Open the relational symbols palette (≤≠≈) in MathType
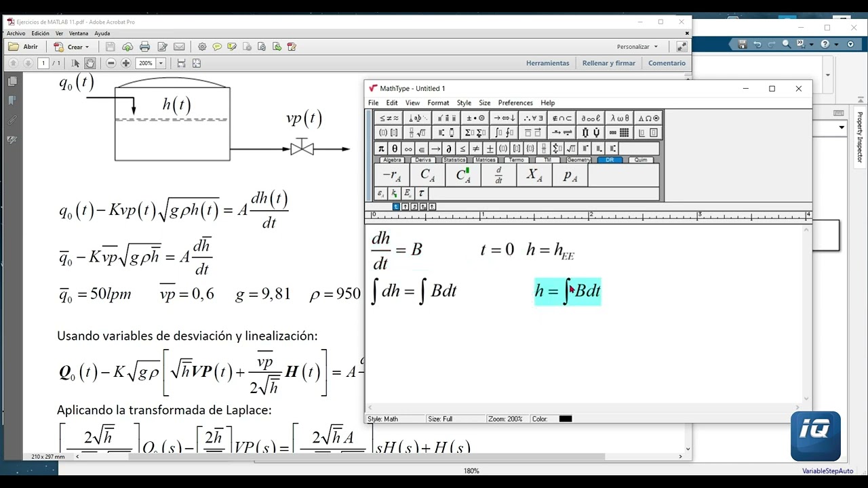Screen dimensions: 868x488 click(x=389, y=118)
